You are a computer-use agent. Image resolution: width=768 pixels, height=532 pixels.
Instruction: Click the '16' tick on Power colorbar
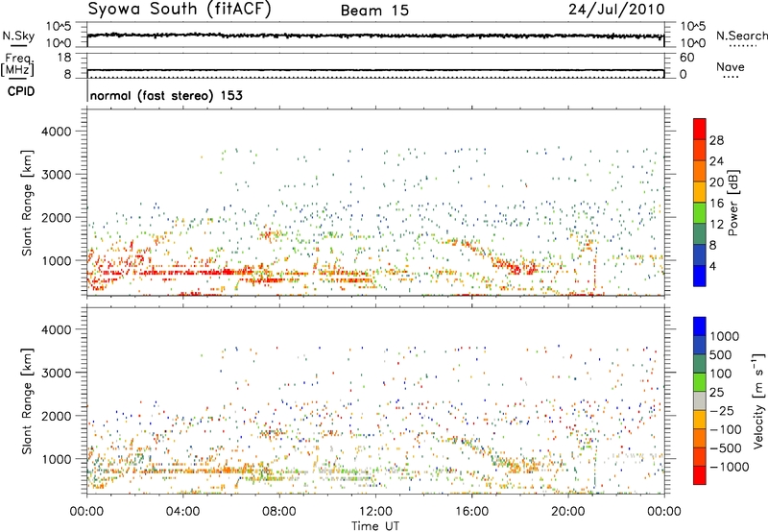716,204
